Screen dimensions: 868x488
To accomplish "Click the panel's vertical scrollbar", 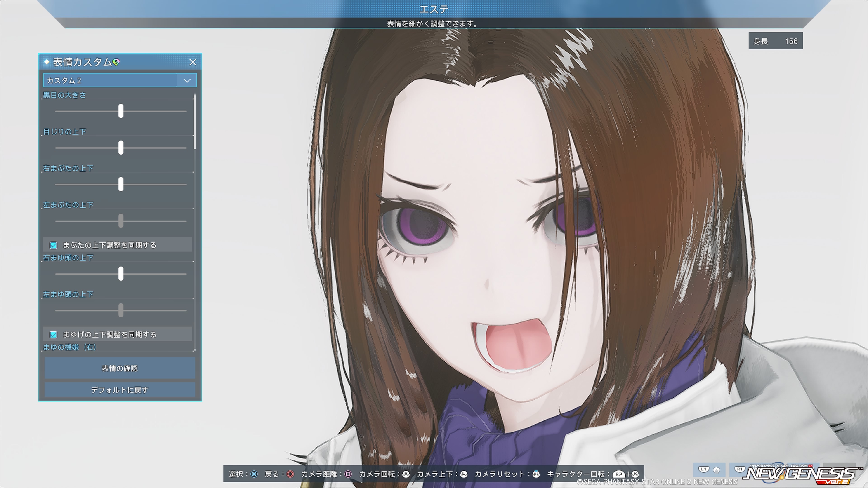I will (x=195, y=121).
